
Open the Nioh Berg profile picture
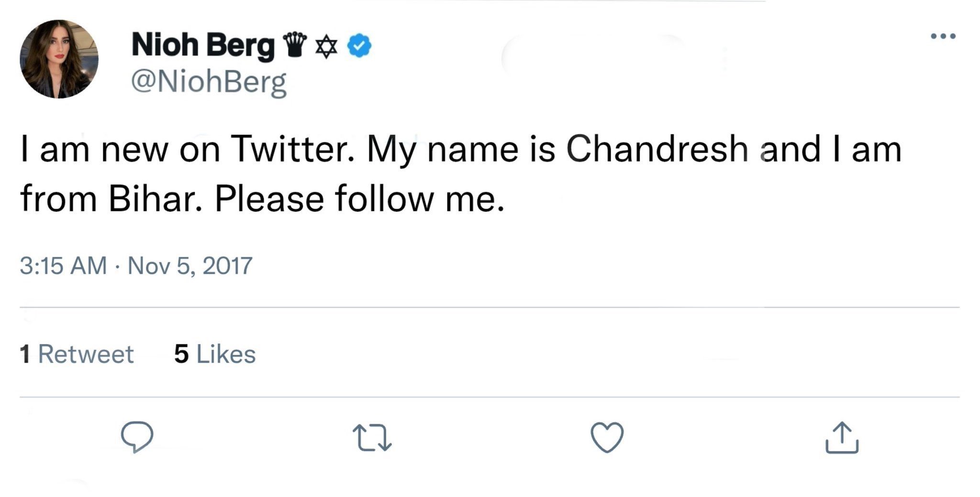tap(59, 59)
